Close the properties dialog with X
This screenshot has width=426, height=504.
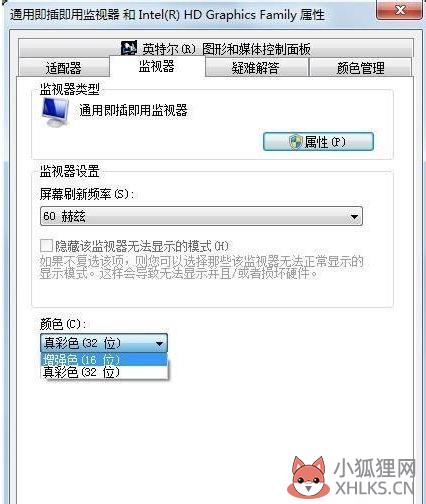pos(400,10)
